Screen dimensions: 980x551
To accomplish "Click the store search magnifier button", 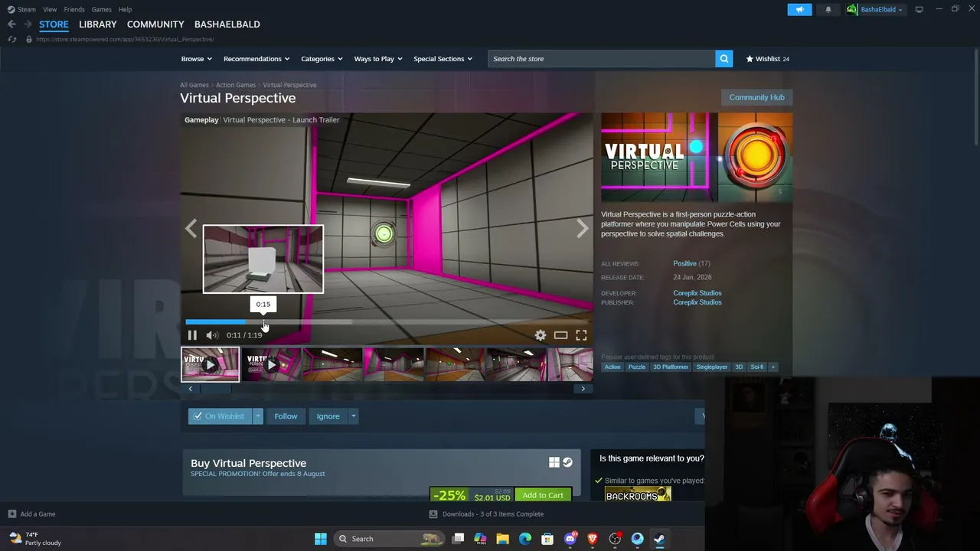I will coord(724,59).
